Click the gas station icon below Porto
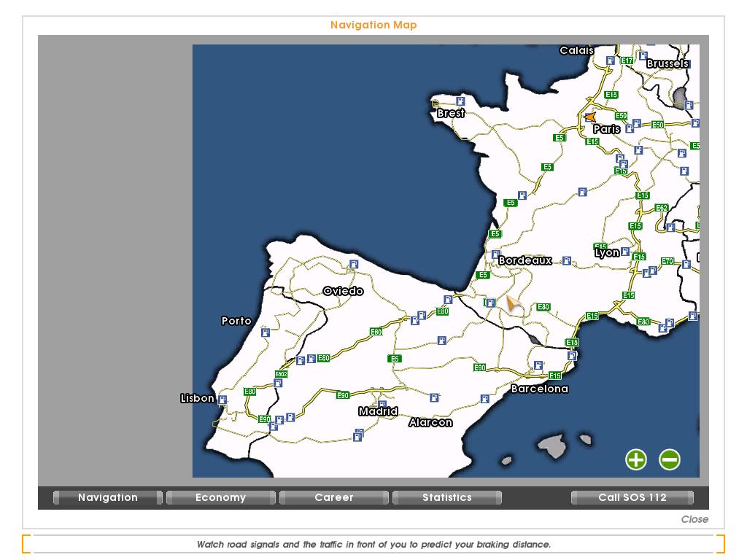This screenshot has height=560, width=747. [x=266, y=332]
